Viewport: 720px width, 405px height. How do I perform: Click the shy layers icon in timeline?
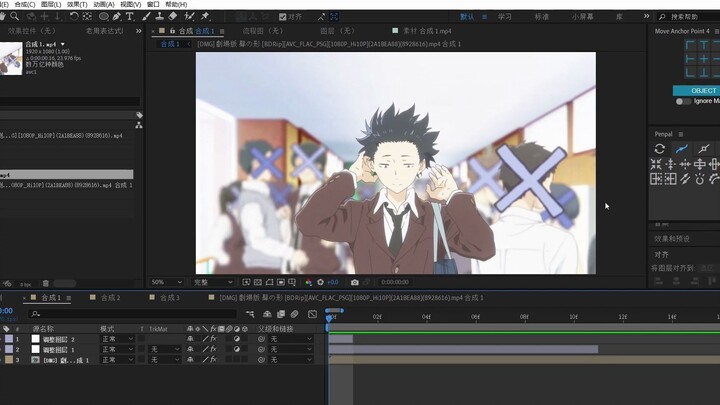(267, 314)
